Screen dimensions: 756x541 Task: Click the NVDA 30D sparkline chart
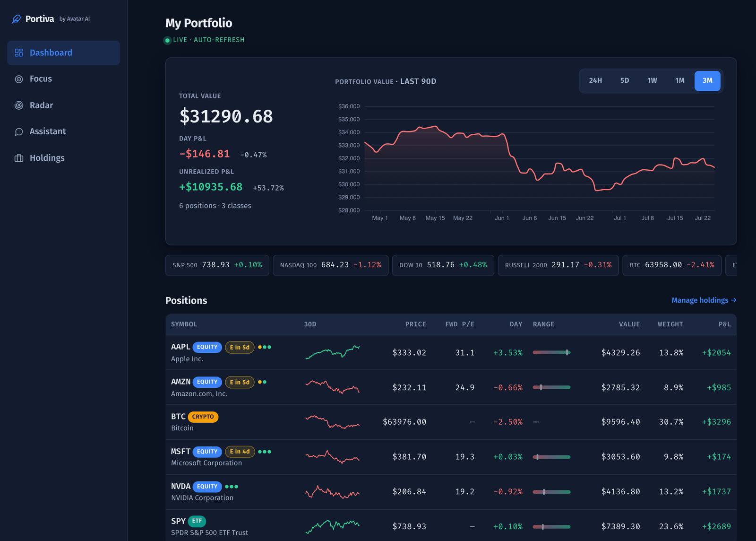(x=333, y=492)
